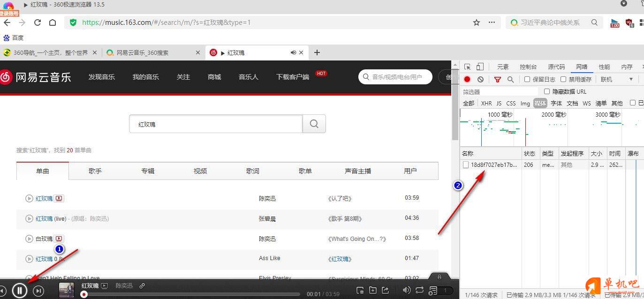Toggle the player bar lock icon
The height and width of the screenshot is (299, 644).
coord(439,277)
